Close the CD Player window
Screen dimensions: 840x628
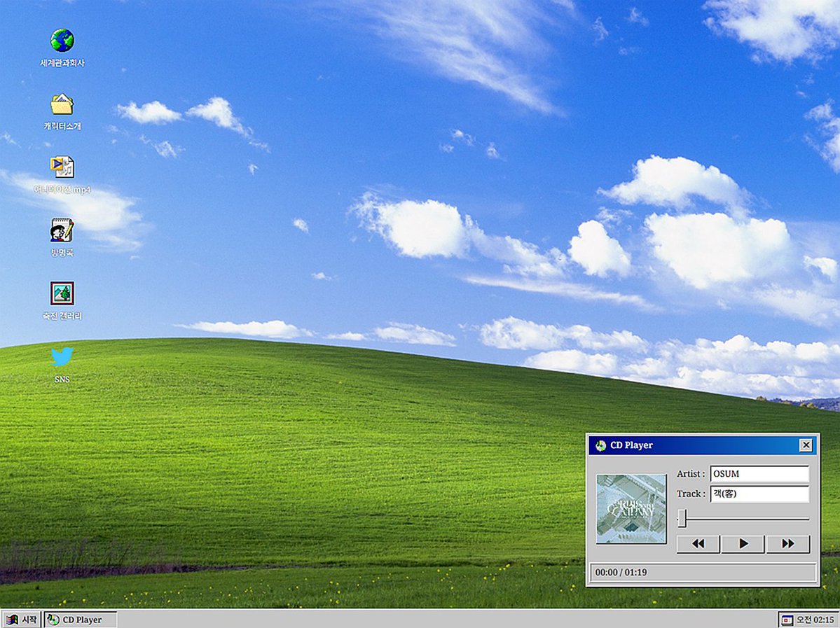pos(806,445)
